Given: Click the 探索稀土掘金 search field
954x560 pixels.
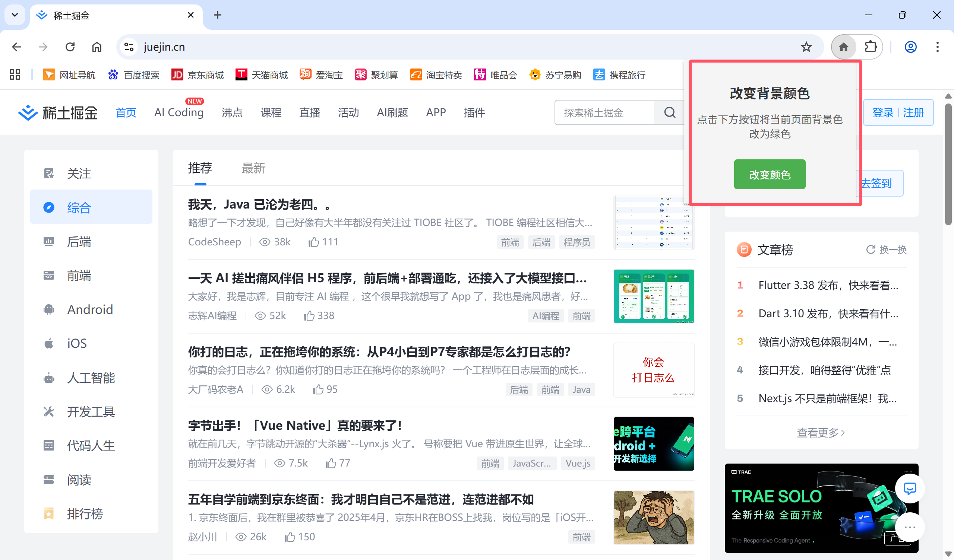Looking at the screenshot, I should point(604,112).
